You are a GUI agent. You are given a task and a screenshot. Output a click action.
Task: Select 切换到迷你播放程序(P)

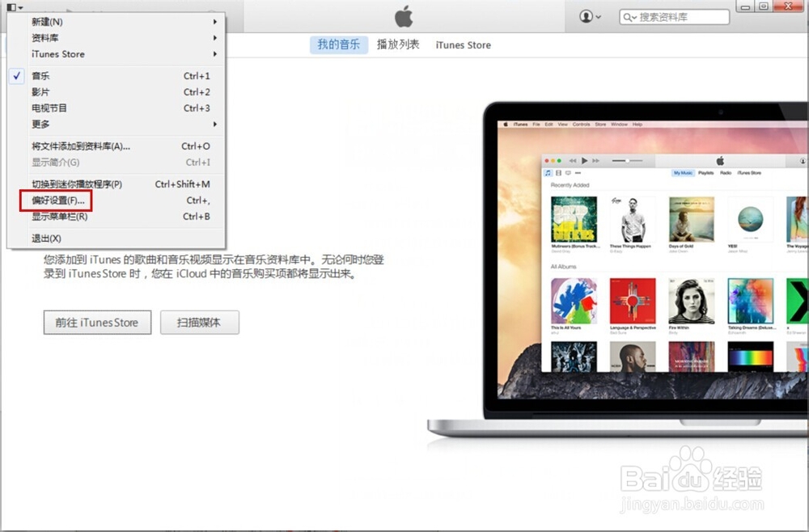click(x=116, y=184)
